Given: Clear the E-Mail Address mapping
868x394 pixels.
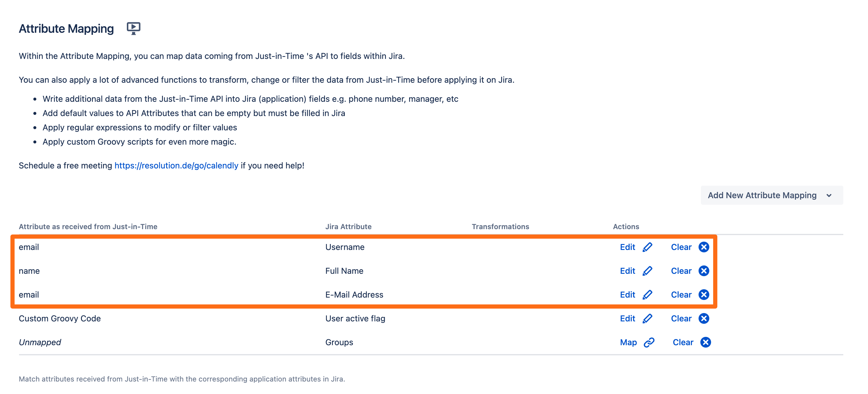Looking at the screenshot, I should pos(681,295).
